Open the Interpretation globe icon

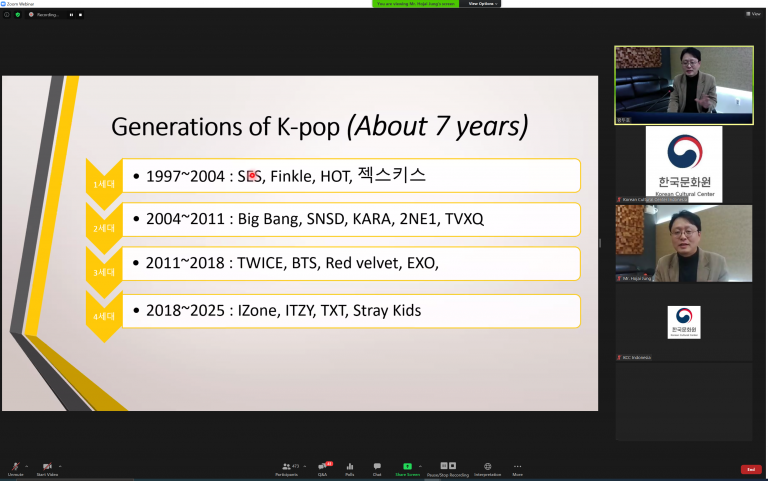[x=487, y=467]
